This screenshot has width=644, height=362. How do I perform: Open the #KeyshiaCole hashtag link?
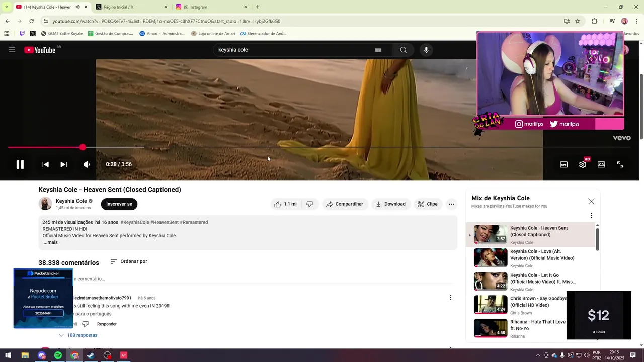[x=135, y=222]
